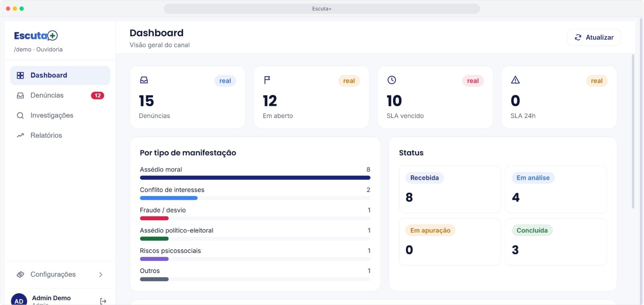Open Relatórios from the sidebar

tap(60, 135)
